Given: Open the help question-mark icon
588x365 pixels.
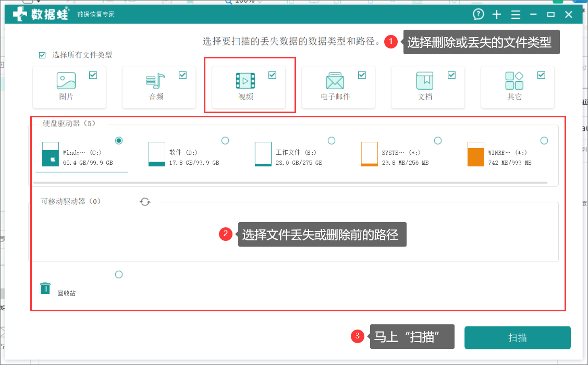Looking at the screenshot, I should click(x=478, y=15).
